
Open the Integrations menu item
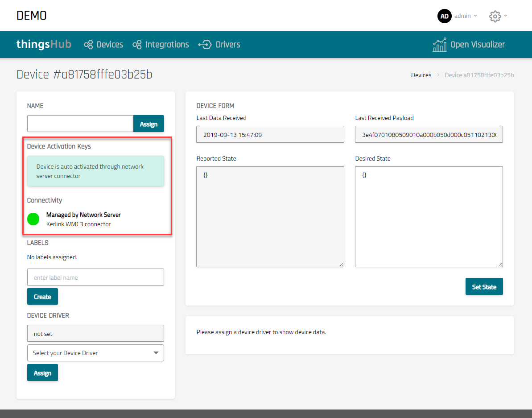click(167, 45)
